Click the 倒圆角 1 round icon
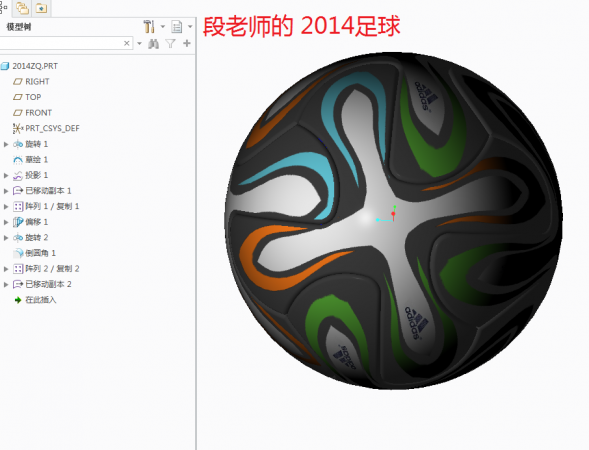The width and height of the screenshot is (589, 450). point(18,253)
